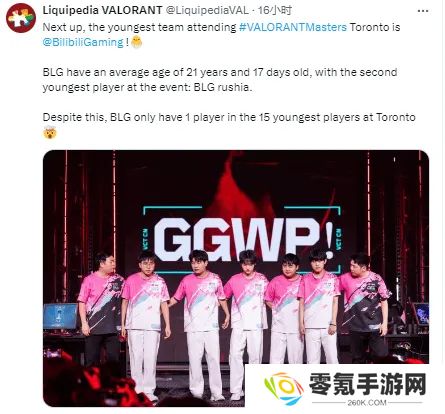Click the 260K.COM watermark URL
Viewport: 445px width, 414px height.
point(367,403)
